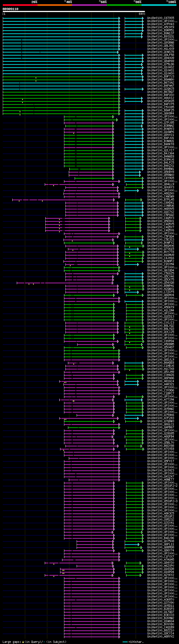This screenshot has height=644, width=179.
Task: Select subject label UniRef100_A6ZXP0
Action: tap(161, 566)
